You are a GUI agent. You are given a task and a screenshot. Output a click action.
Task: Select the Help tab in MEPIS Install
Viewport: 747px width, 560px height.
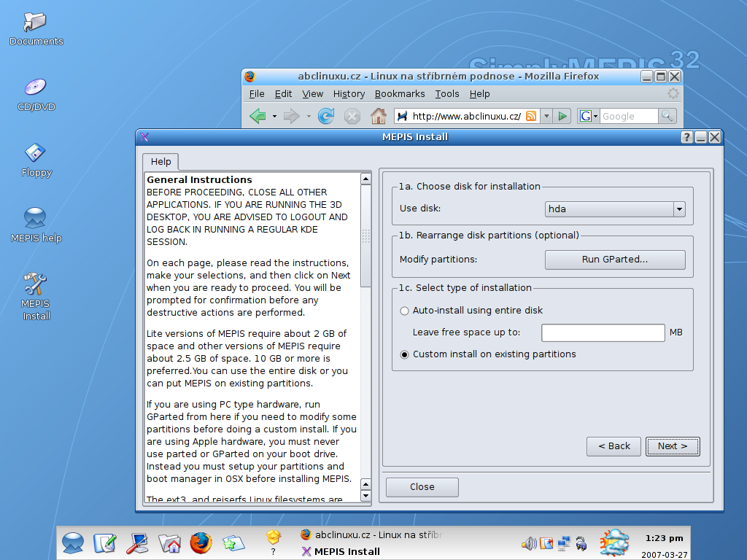(x=161, y=162)
